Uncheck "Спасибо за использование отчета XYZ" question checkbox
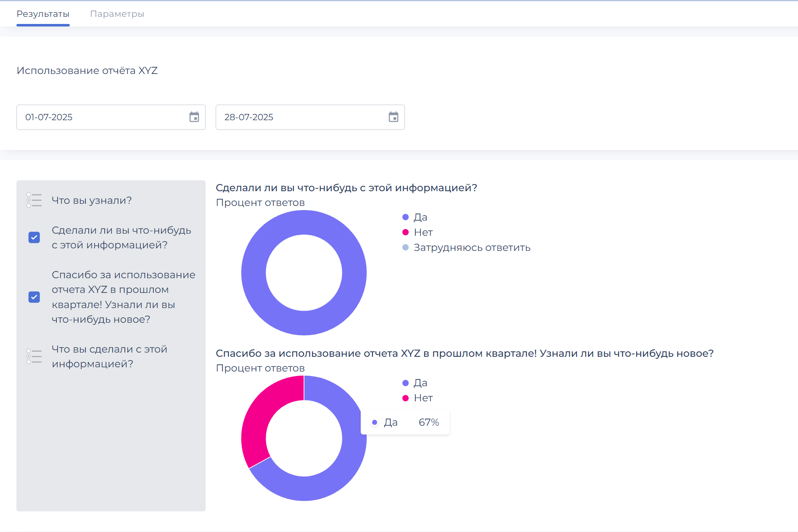 point(34,297)
